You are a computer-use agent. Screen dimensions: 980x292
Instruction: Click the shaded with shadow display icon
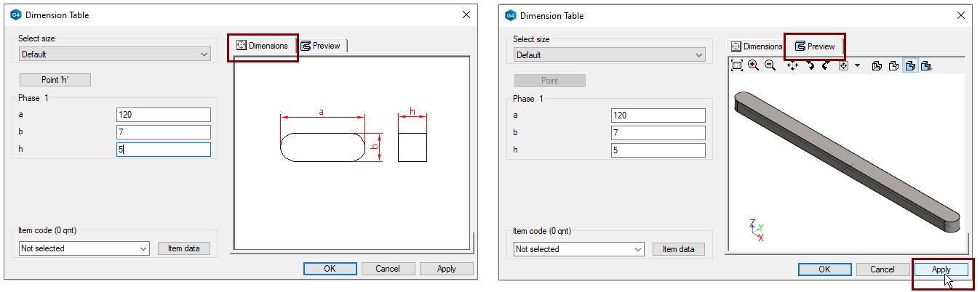926,66
